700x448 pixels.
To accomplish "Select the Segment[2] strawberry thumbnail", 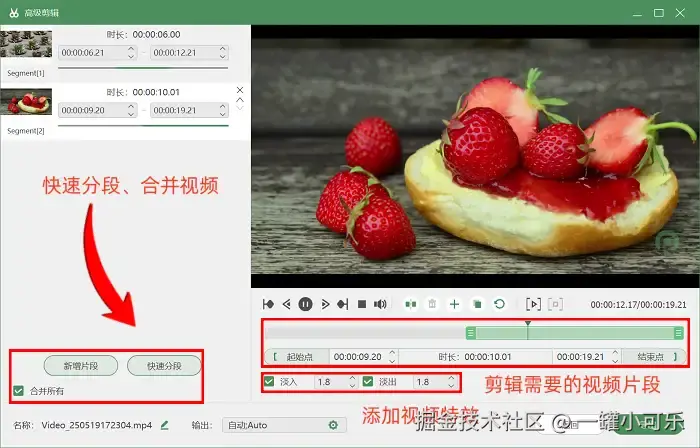I will tap(26, 101).
